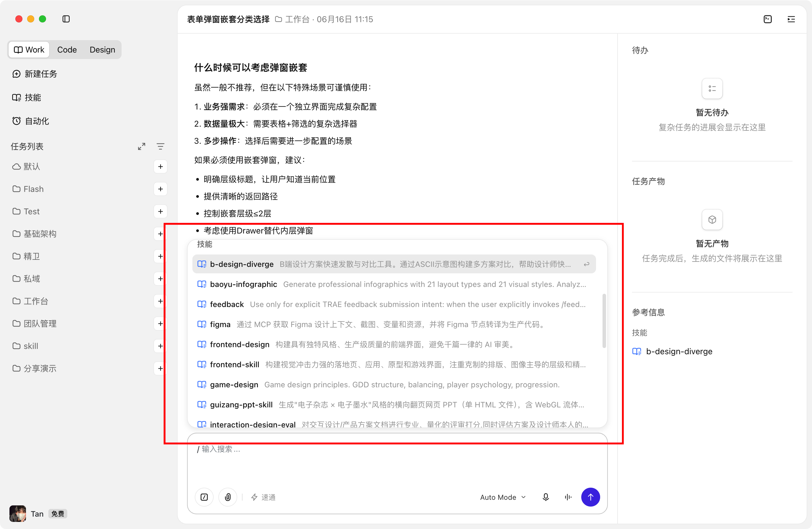Switch to the Work tab
The height and width of the screenshot is (529, 812).
coord(29,50)
